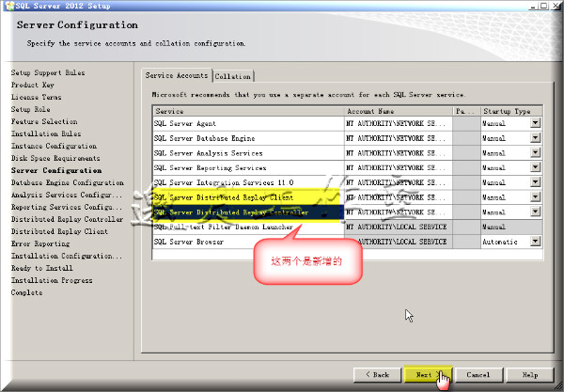
Task: Cancel the SQL Server setup
Action: pos(478,375)
